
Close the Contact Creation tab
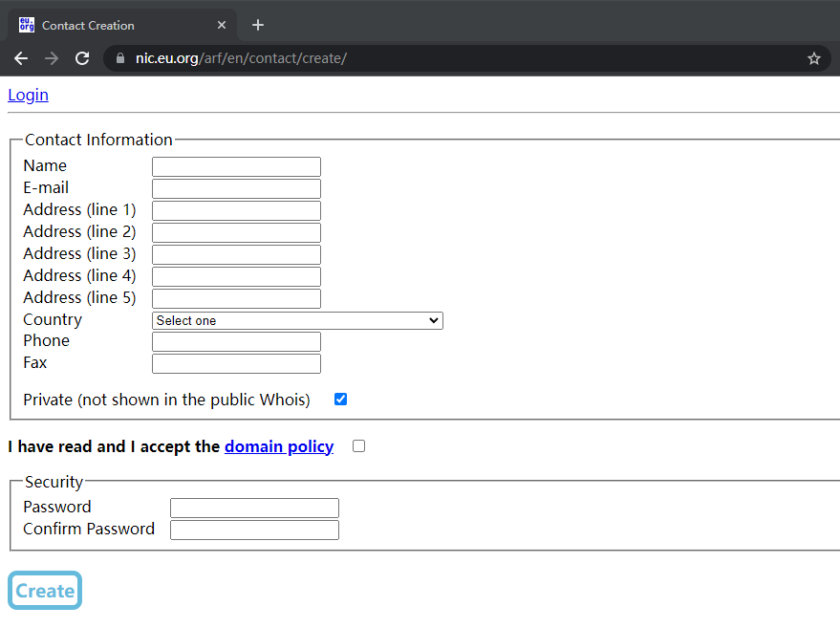tap(222, 25)
